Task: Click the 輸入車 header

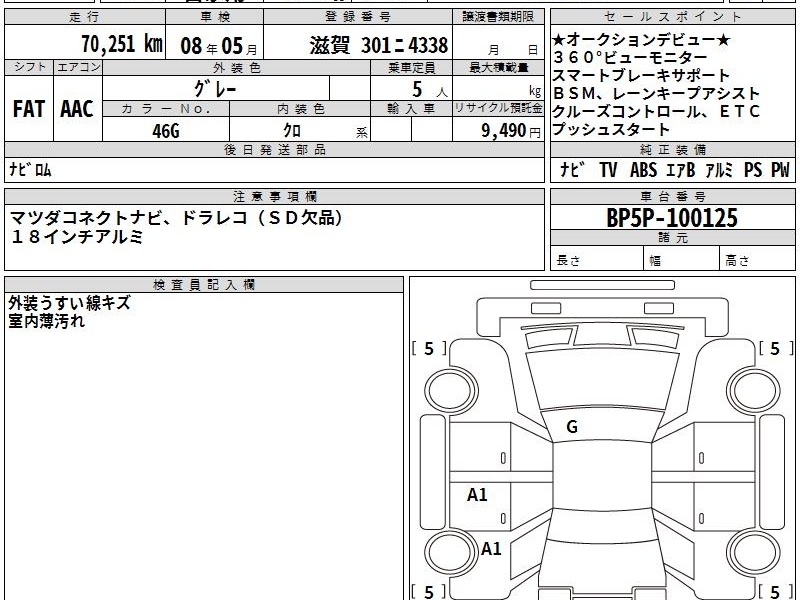Action: pos(411,109)
